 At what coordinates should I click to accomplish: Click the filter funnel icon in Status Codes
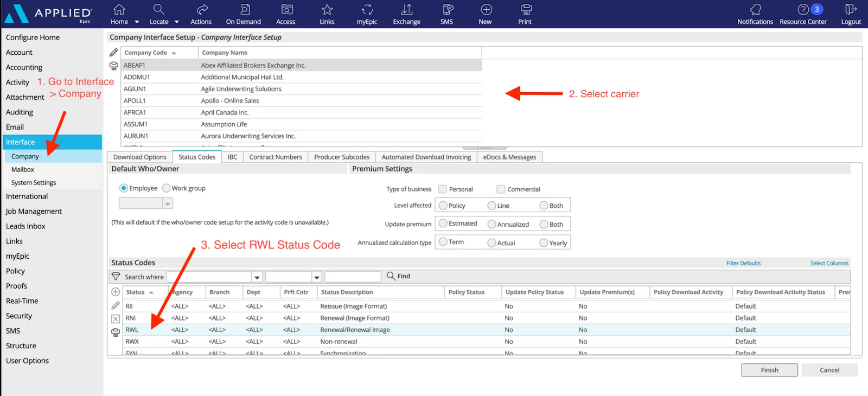(116, 277)
